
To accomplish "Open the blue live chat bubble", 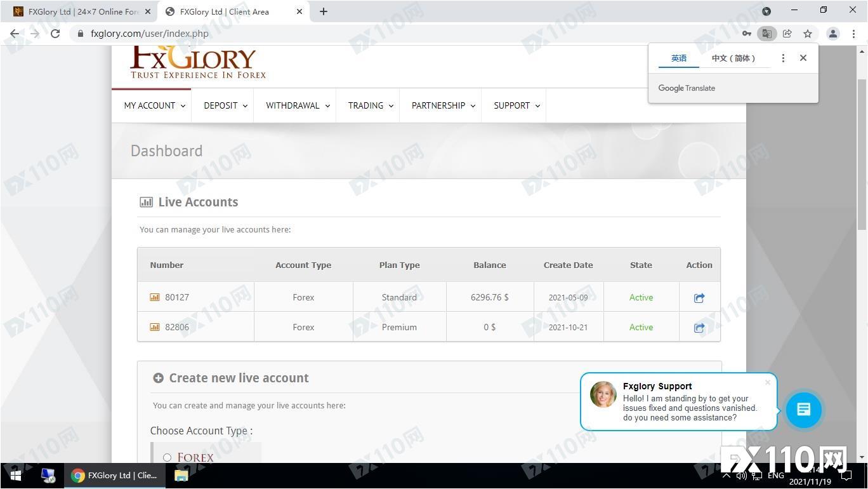I will click(803, 410).
